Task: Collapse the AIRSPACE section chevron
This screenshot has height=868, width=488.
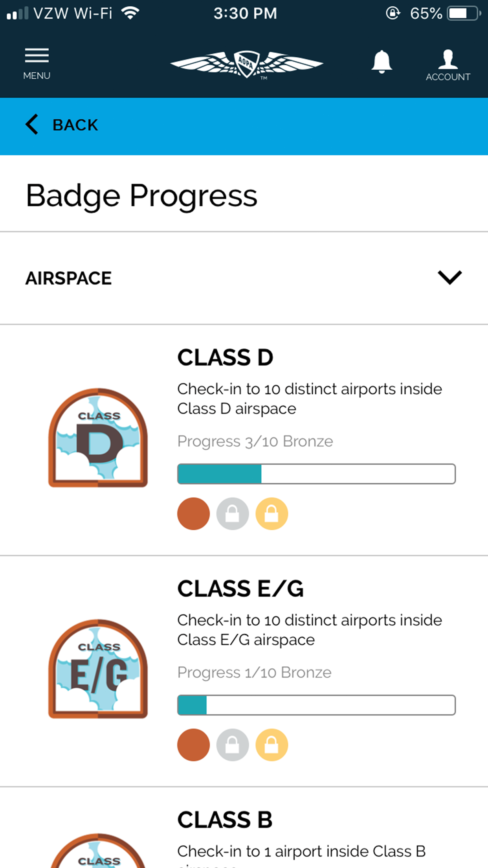Action: pyautogui.click(x=449, y=278)
